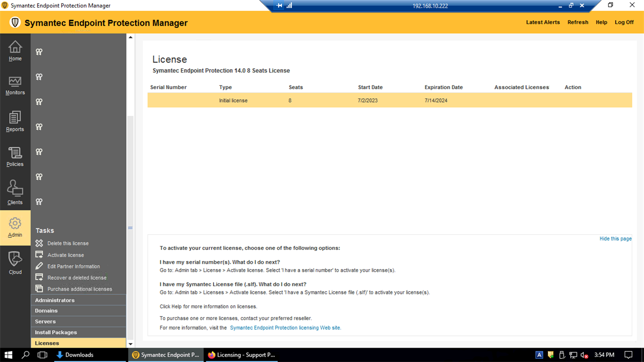Switch to Licensing Support browser tab
The height and width of the screenshot is (362, 644).
pyautogui.click(x=241, y=355)
